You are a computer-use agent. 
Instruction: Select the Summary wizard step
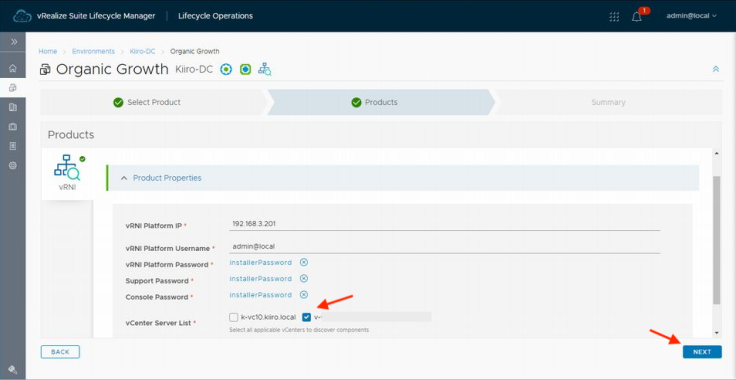(x=608, y=102)
